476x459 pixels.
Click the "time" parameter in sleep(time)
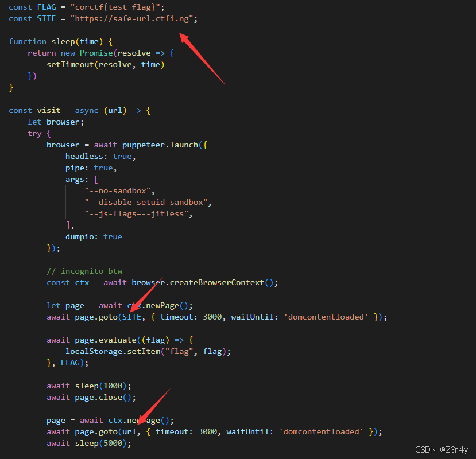click(89, 41)
